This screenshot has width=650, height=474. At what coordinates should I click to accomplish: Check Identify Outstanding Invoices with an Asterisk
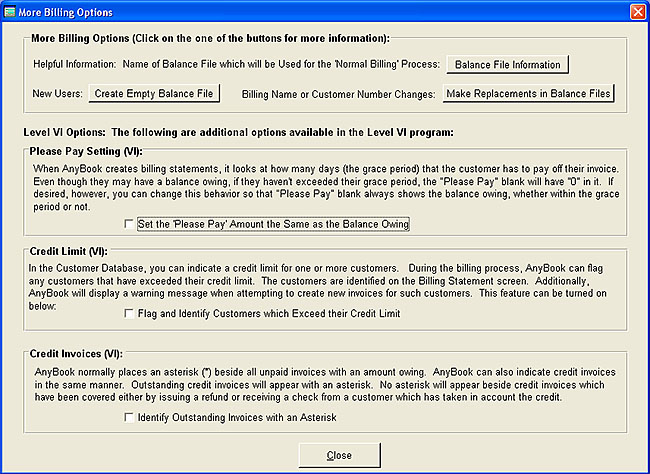point(130,417)
